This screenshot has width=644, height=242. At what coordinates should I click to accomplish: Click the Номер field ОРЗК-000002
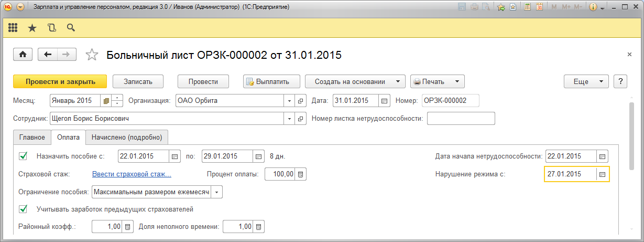451,100
